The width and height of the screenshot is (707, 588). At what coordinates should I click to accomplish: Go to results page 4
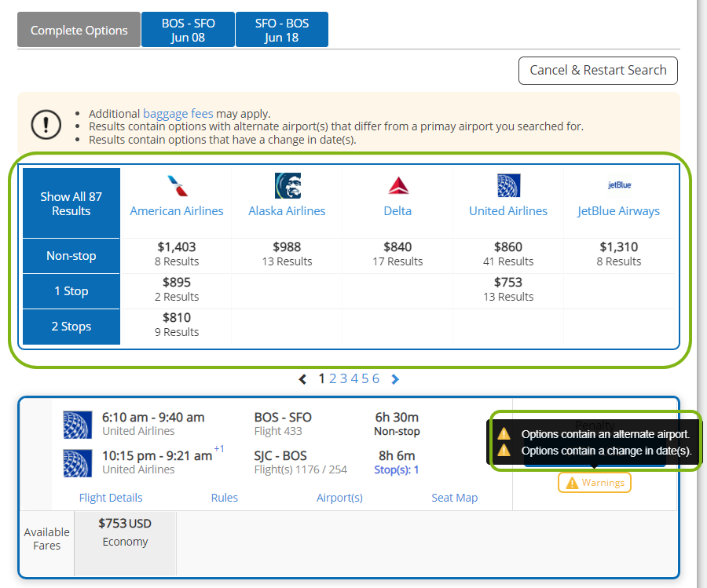click(354, 379)
